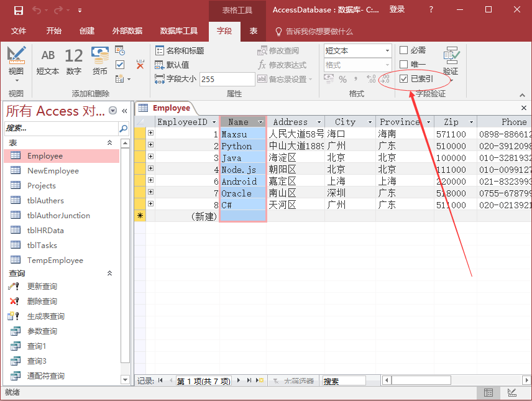Open the 创建 (Create) ribbon tab

pos(87,31)
